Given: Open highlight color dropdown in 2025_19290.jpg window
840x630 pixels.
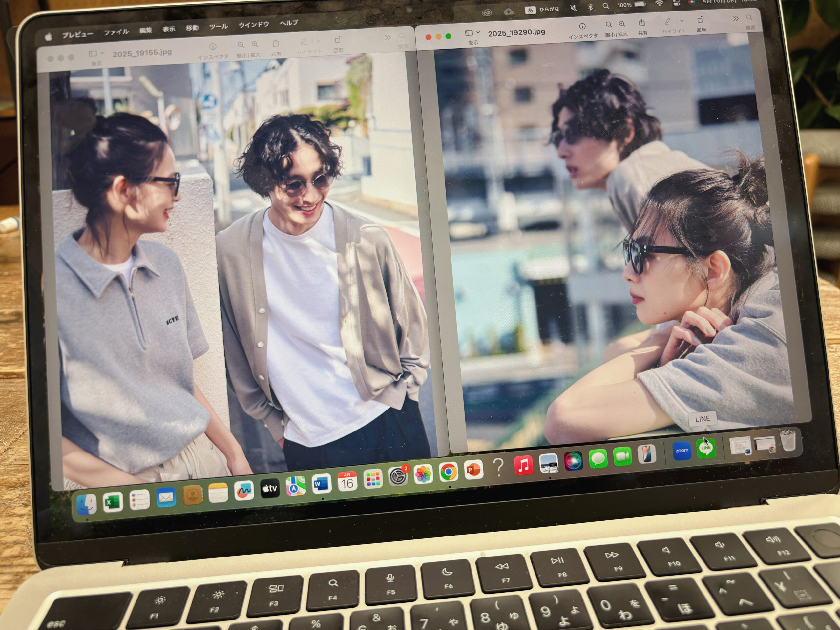Looking at the screenshot, I should click(x=682, y=20).
